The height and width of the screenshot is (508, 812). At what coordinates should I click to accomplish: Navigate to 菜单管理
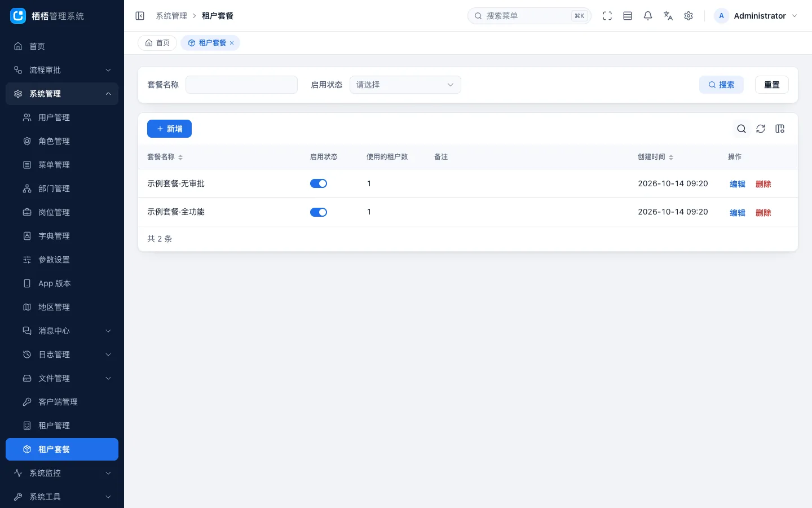[x=62, y=165]
